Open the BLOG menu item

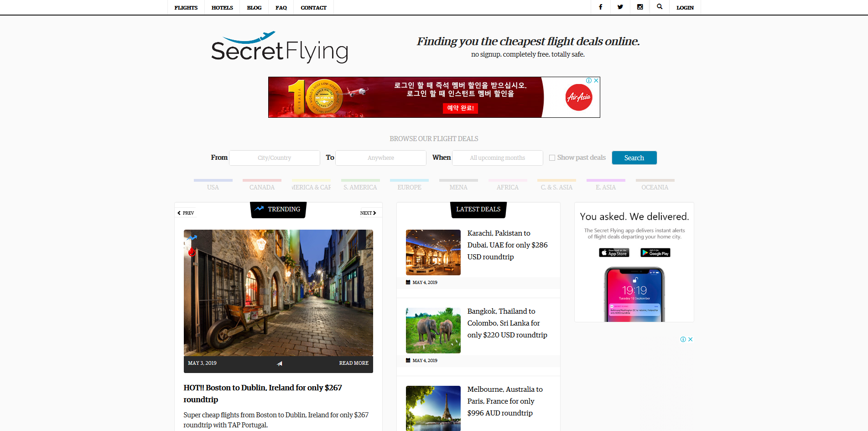tap(254, 7)
